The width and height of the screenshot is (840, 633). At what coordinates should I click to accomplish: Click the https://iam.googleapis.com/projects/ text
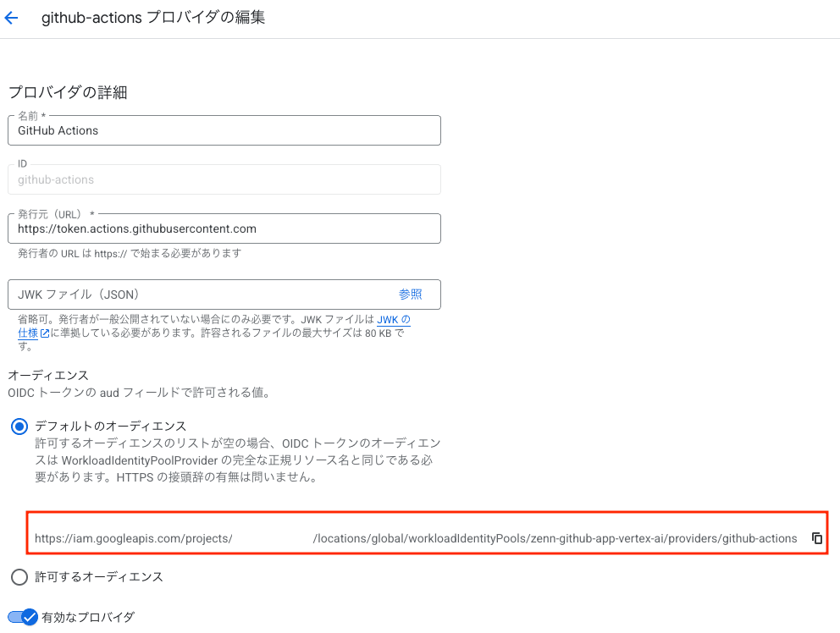click(134, 539)
